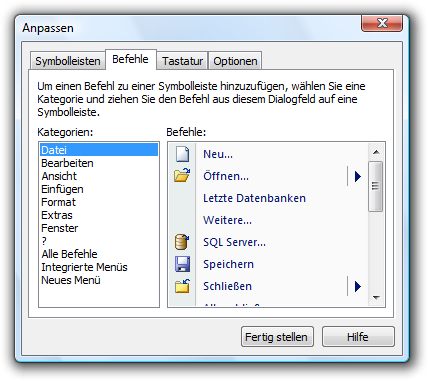
Task: Click the scroll down arrow of Befehle list
Action: [376, 298]
